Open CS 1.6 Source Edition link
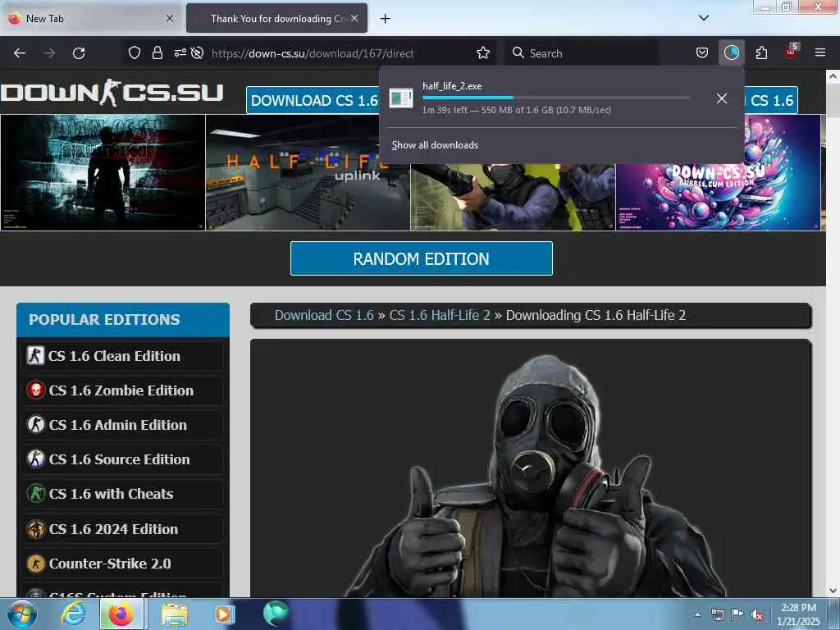The width and height of the screenshot is (840, 630). pyautogui.click(x=120, y=459)
